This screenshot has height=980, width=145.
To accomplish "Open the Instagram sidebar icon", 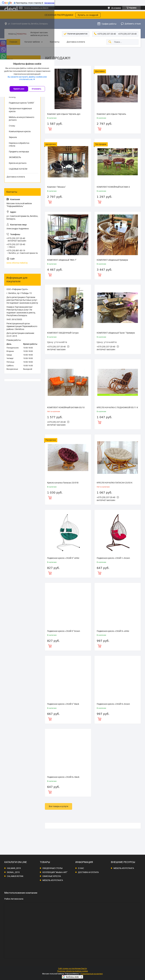I will [x=3, y=43].
